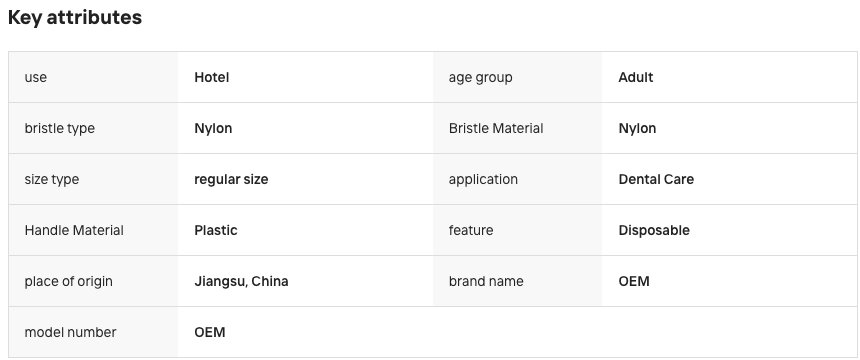Click the 'Jiangsu, China' value

(241, 282)
